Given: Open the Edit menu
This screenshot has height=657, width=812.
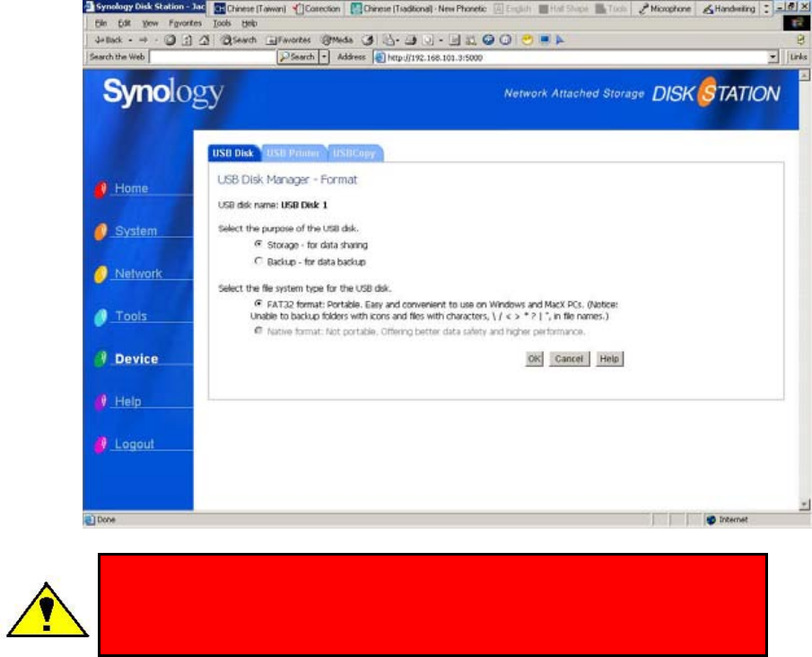Looking at the screenshot, I should pos(125,23).
